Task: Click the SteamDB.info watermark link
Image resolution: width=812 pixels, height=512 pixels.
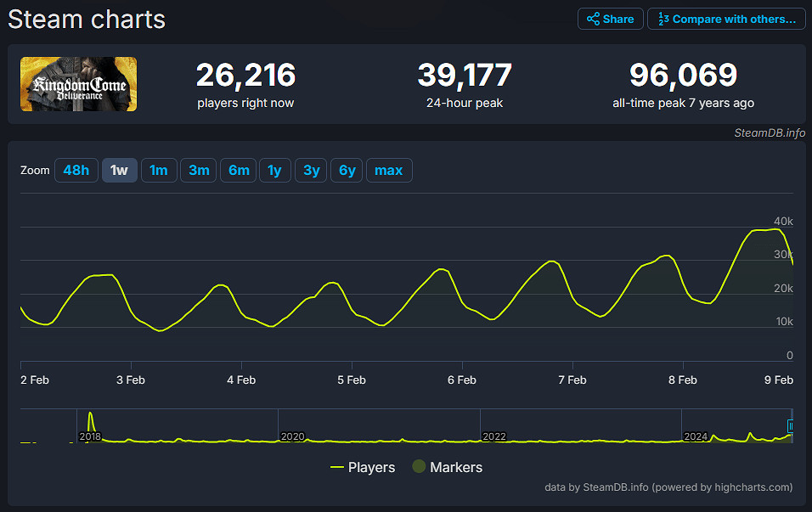Action: (770, 132)
